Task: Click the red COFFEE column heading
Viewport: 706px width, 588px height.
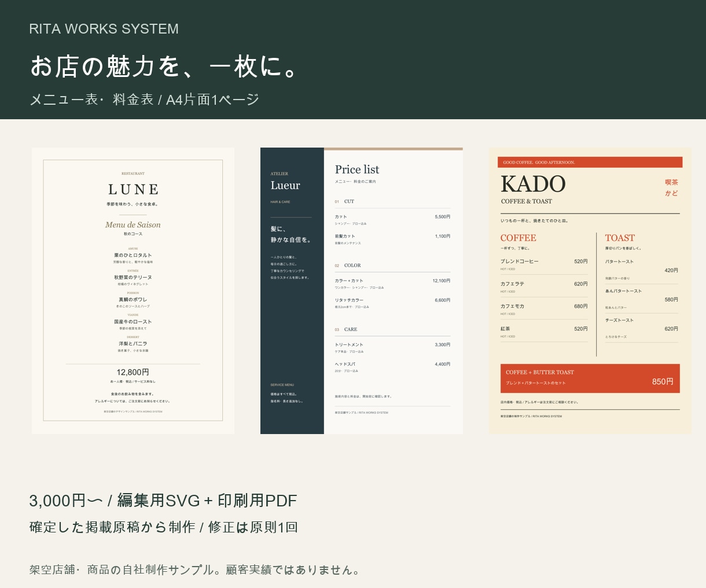Action: (x=519, y=238)
